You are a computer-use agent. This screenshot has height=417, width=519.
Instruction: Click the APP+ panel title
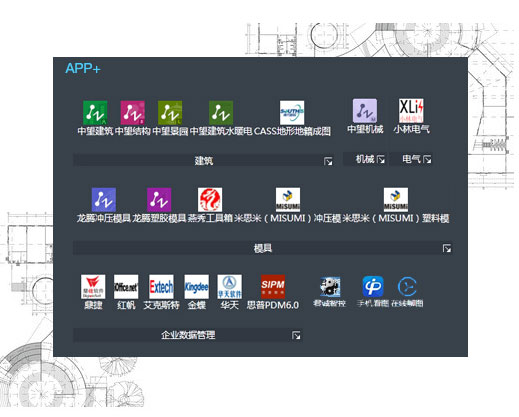pyautogui.click(x=83, y=68)
